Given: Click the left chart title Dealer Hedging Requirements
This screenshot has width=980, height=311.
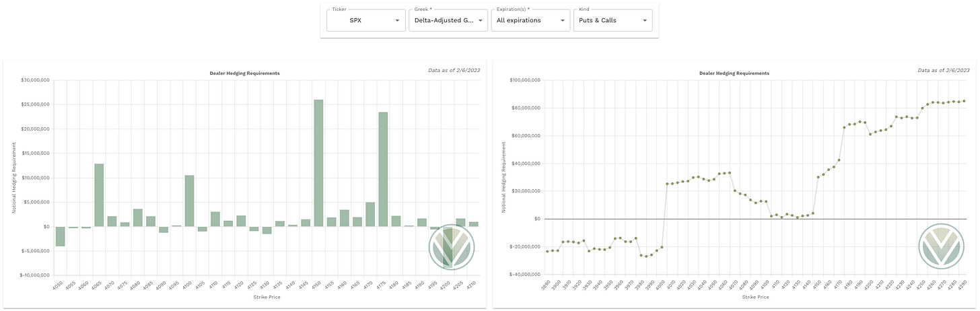Looking at the screenshot, I should click(x=244, y=73).
